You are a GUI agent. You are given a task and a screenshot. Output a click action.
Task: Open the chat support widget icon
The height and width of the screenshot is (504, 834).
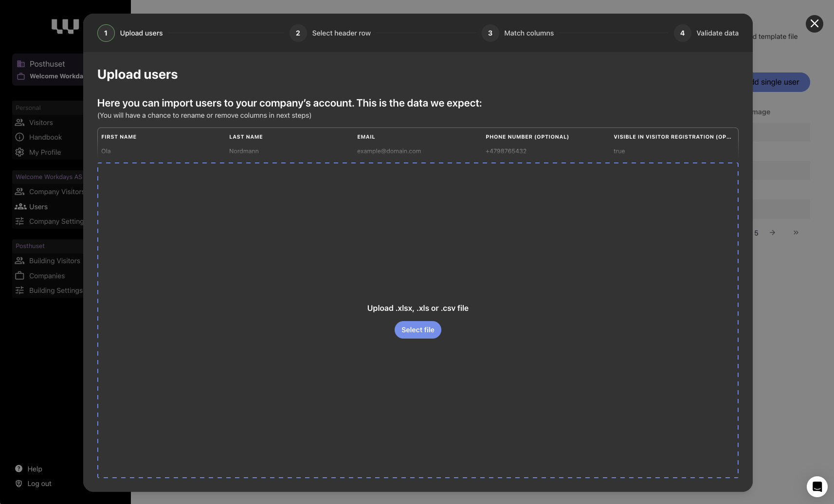point(817,486)
